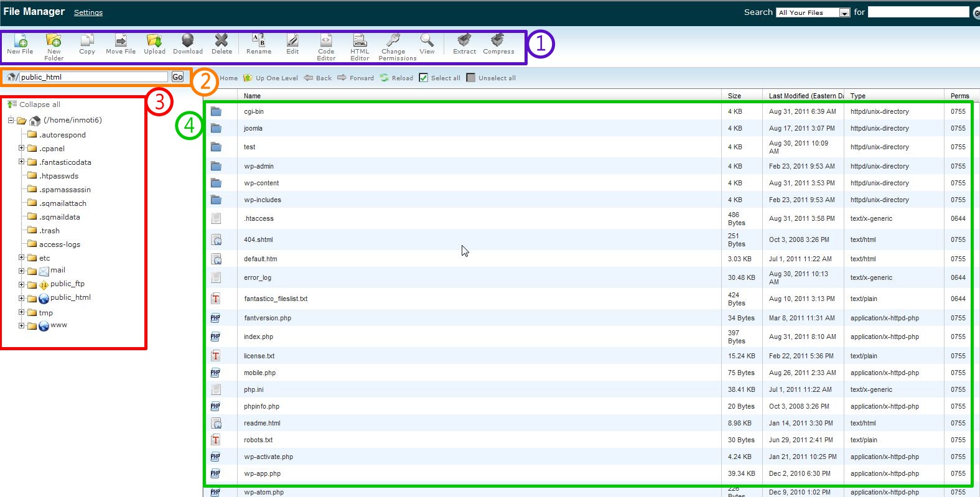Open the Code Editor tool
Image resolution: width=980 pixels, height=497 pixels.
click(326, 42)
